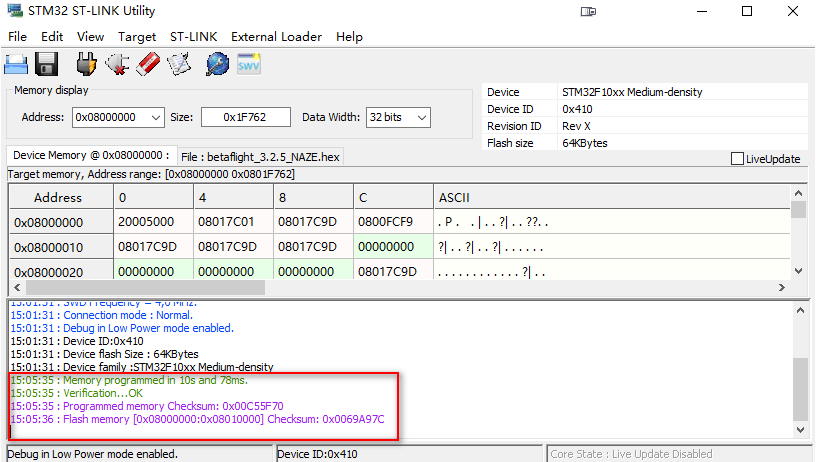Click the ST-LINK Utility title bar app icon
The width and height of the screenshot is (816, 462).
click(15, 10)
